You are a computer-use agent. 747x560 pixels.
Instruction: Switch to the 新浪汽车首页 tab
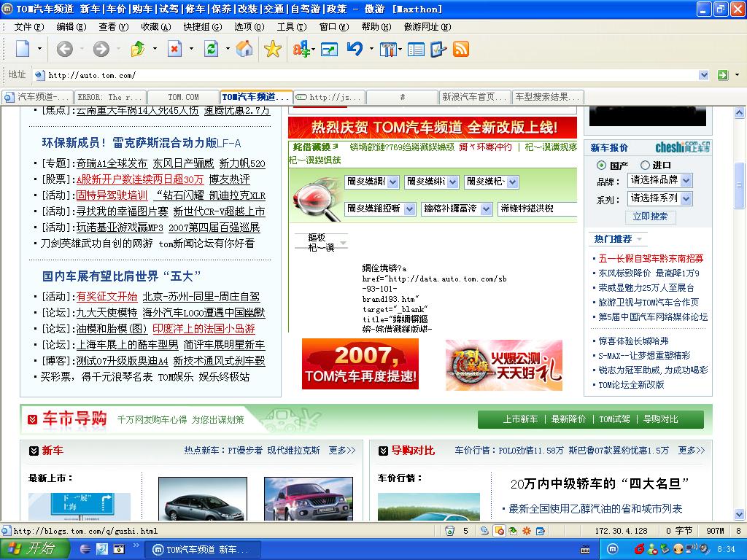coord(474,97)
